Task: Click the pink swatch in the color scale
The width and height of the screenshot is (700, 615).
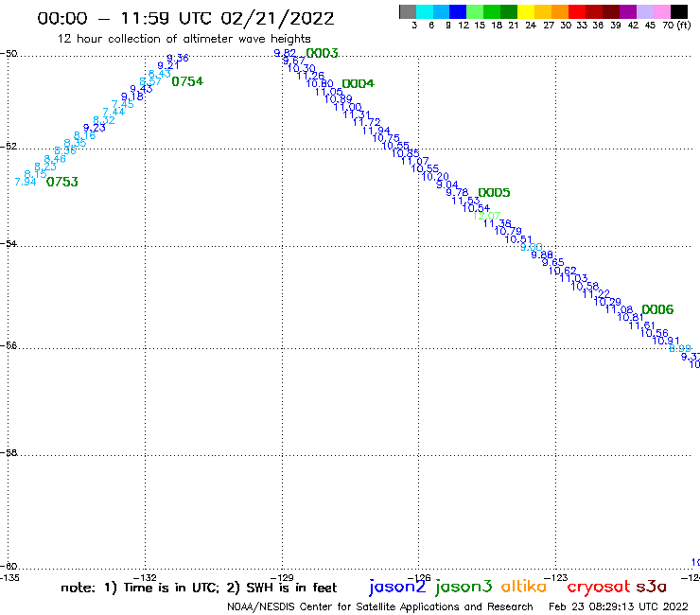Action: 661,11
